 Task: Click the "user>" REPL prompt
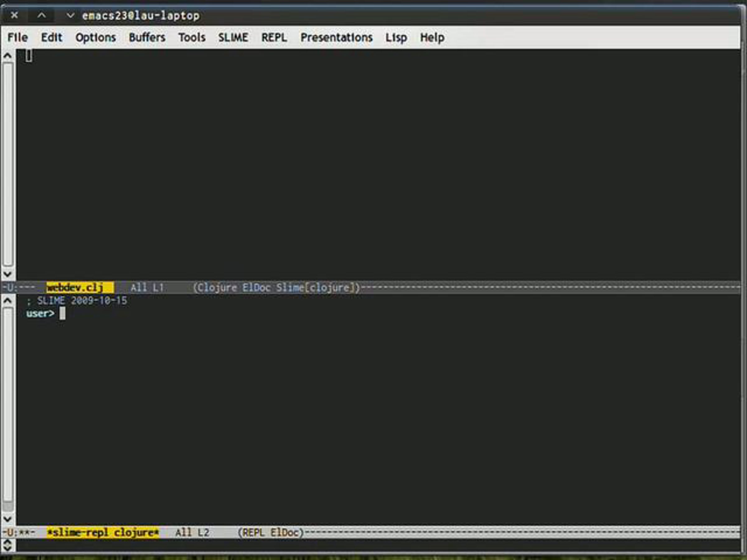(40, 314)
